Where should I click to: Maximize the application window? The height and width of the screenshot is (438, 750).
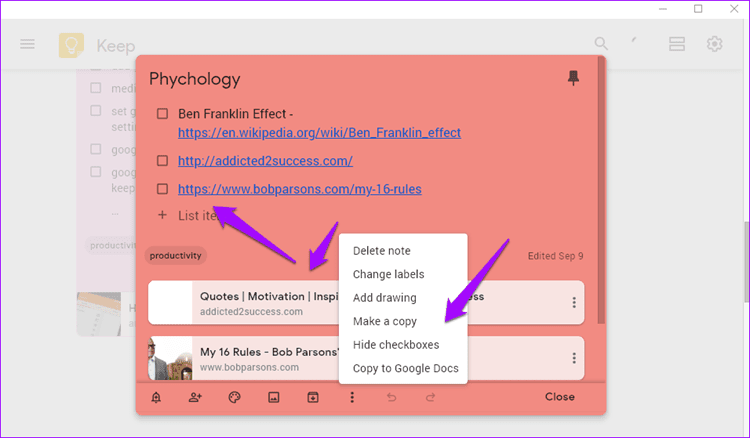coord(698,9)
